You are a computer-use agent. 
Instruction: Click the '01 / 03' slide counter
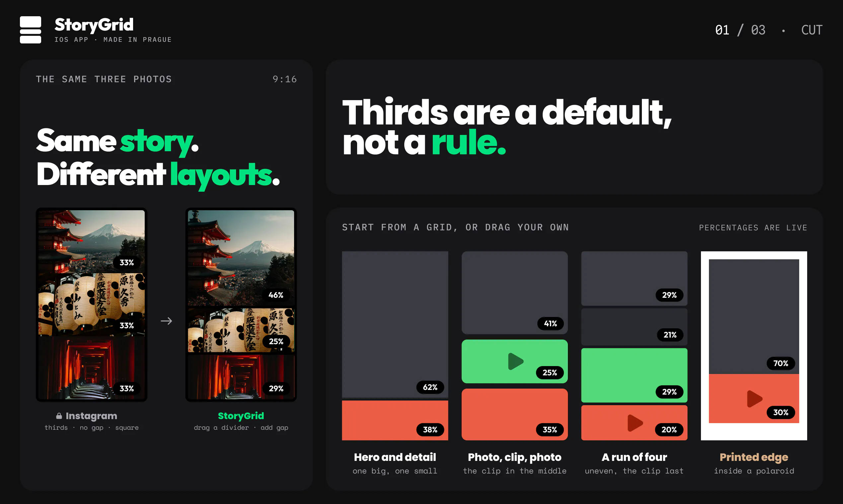740,30
